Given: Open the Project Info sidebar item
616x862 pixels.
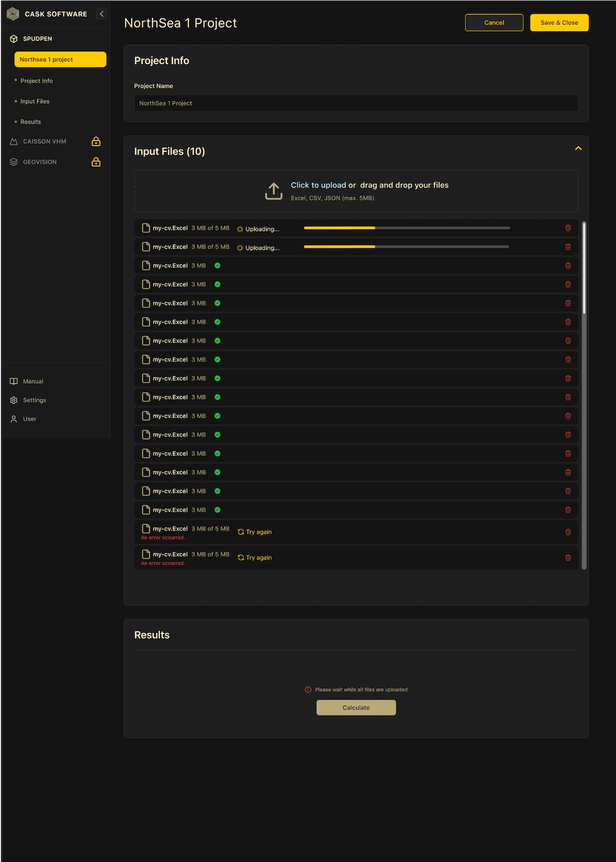Looking at the screenshot, I should click(37, 81).
